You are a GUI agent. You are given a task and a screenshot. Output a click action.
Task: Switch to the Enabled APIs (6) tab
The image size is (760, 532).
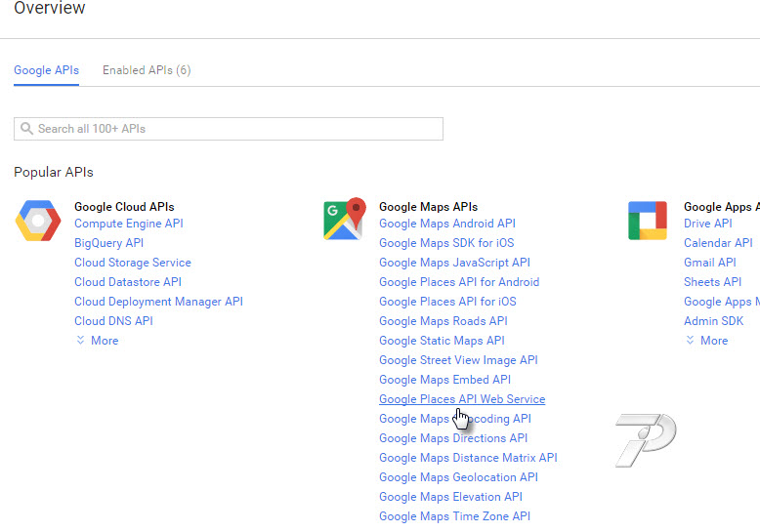147,70
